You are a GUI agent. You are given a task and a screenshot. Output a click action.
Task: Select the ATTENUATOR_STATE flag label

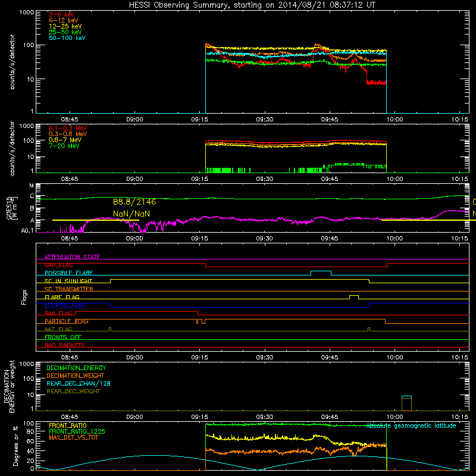pyautogui.click(x=72, y=257)
